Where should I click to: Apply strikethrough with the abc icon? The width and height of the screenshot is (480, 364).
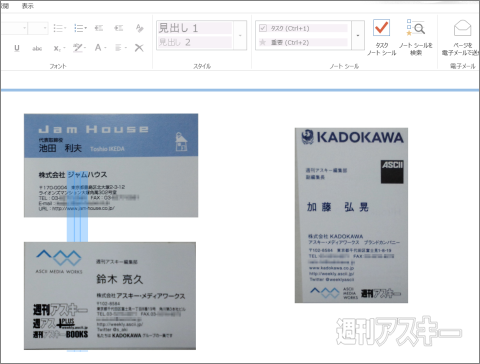point(37,48)
